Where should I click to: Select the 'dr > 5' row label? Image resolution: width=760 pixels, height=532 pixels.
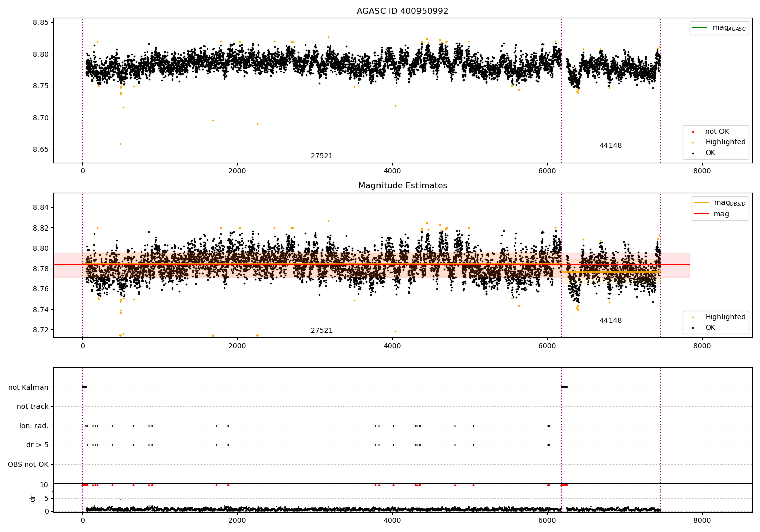[x=37, y=445]
